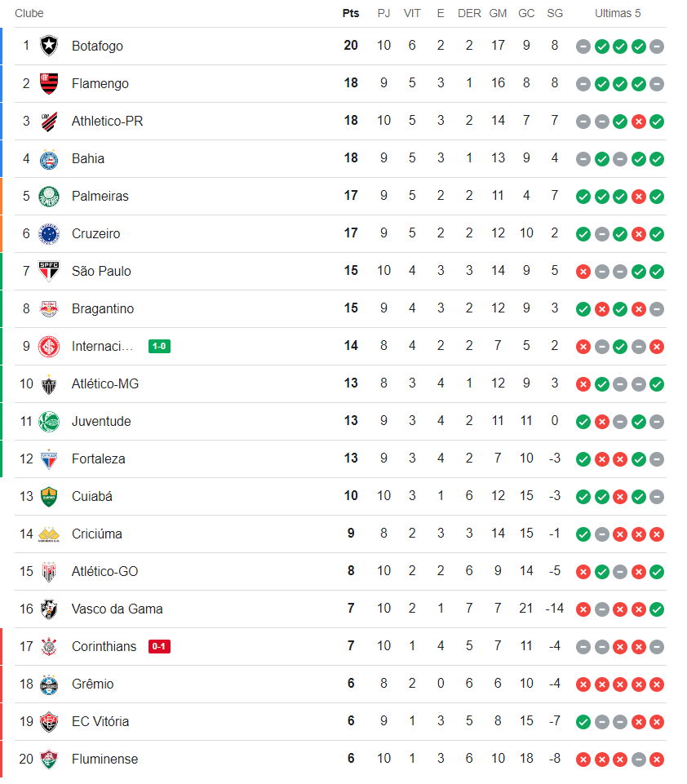Screen dimensions: 687x784
Task: Click Atlético-GO's latest green win indicator
Action: click(657, 572)
